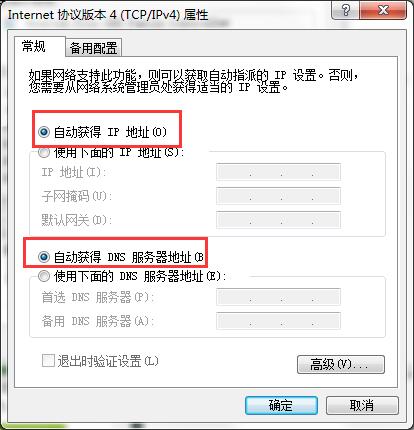The image size is (414, 430).
Task: Open the 常规 tab
Action: (33, 46)
